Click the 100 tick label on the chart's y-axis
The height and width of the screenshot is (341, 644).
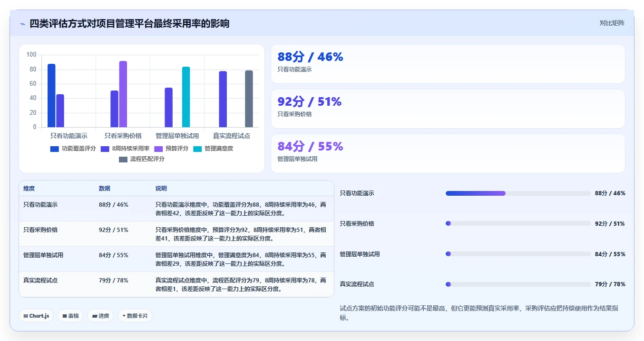coord(31,55)
